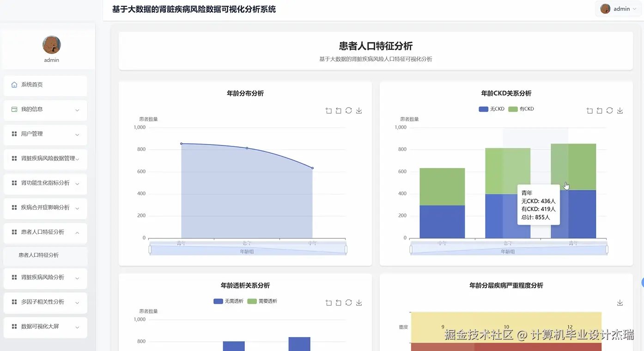Click the 青年 data point on age line chart
The height and width of the screenshot is (351, 644).
[181, 144]
